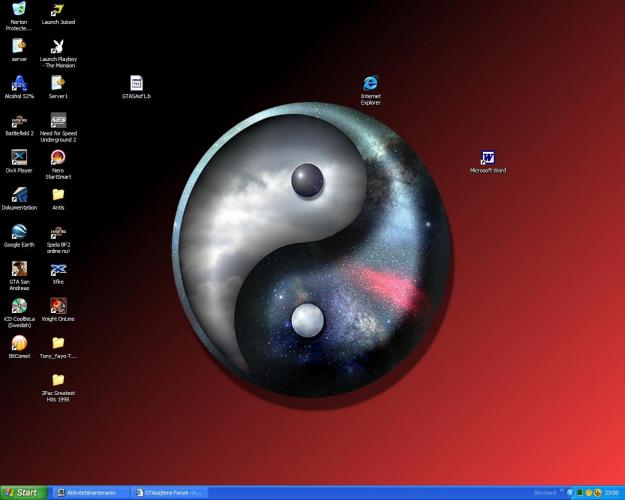Click the GTASAsf1.b file icon
This screenshot has height=500, width=625.
pos(136,83)
